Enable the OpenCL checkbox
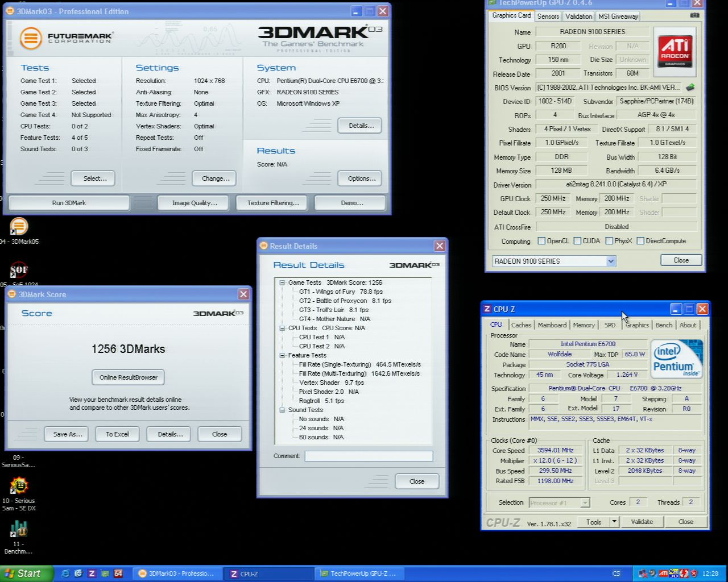 541,241
